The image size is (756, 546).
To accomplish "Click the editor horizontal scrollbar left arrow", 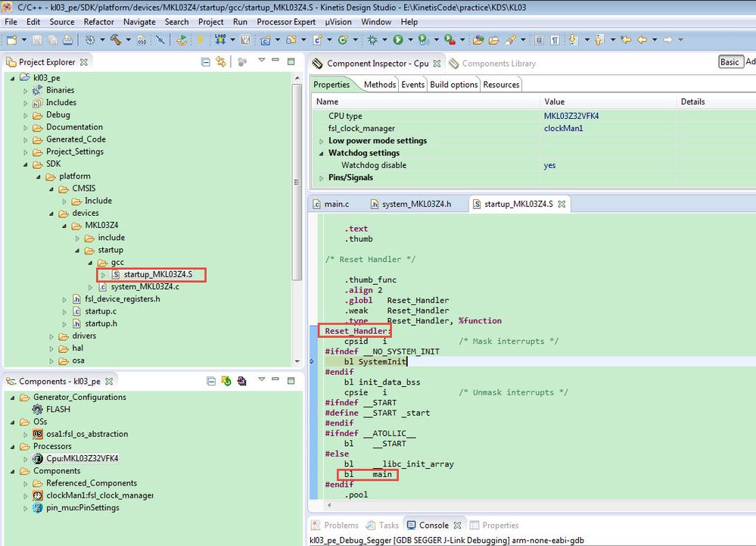I will click(329, 505).
